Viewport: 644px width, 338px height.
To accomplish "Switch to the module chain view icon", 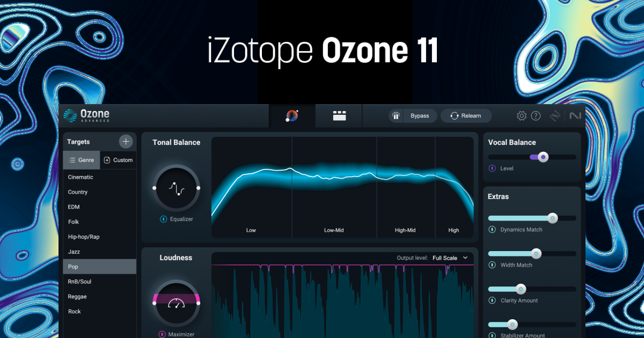I will tap(339, 115).
